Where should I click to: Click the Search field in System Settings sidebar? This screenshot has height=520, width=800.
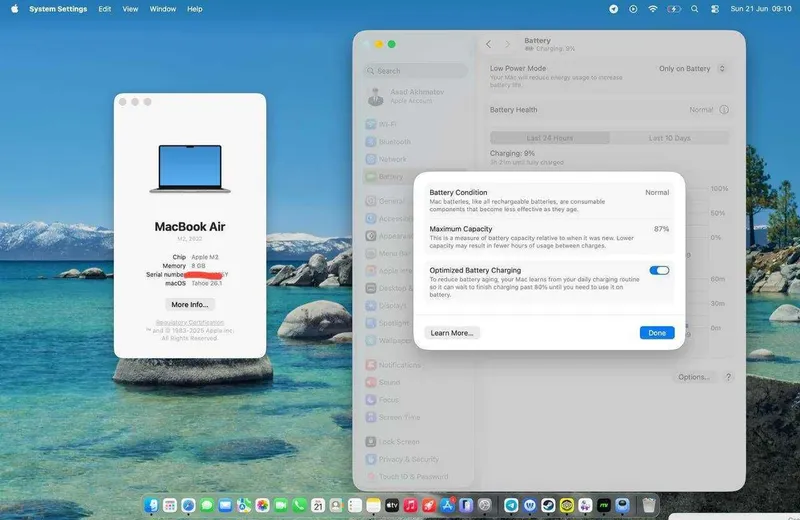click(415, 71)
